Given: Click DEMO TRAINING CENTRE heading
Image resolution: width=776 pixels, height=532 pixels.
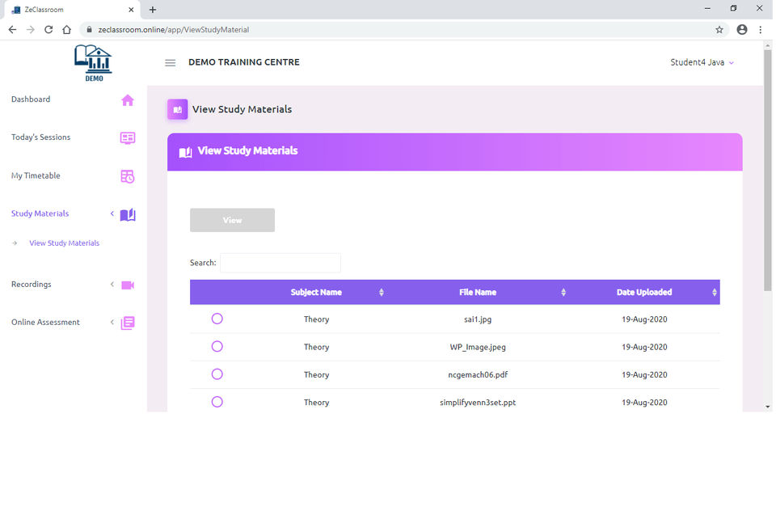Looking at the screenshot, I should tap(244, 62).
